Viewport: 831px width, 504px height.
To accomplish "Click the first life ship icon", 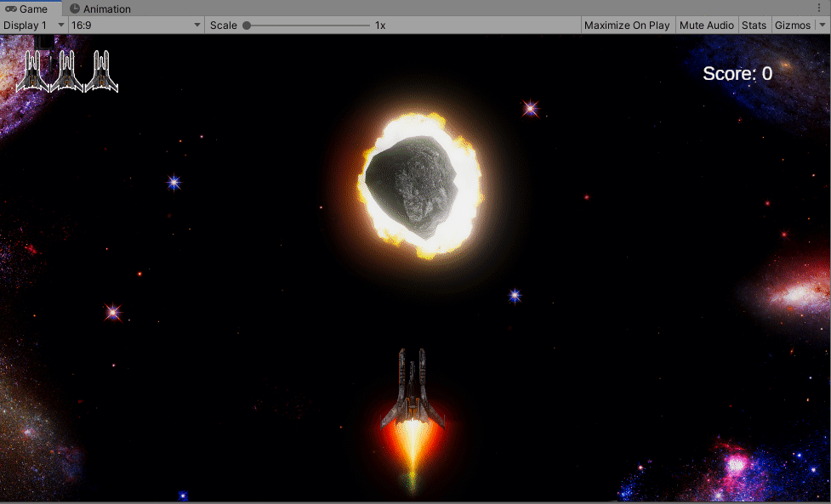I will click(x=32, y=71).
